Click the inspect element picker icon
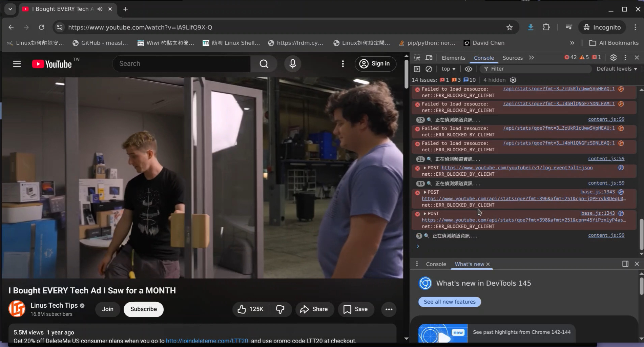This screenshot has width=644, height=347. (x=417, y=58)
